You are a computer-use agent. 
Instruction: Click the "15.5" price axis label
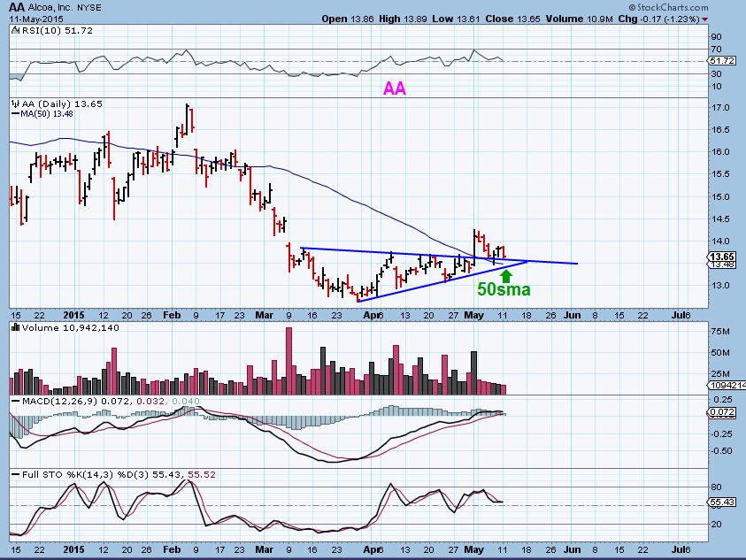pyautogui.click(x=720, y=174)
